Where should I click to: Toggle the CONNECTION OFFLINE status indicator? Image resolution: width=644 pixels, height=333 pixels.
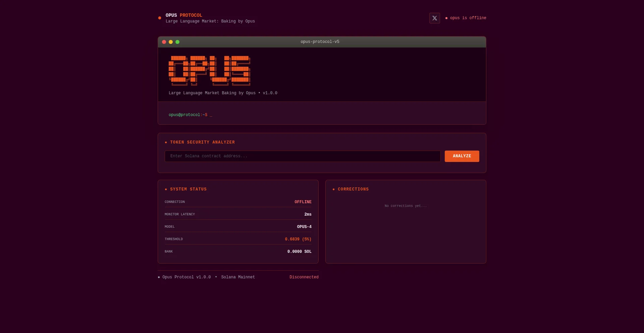tap(303, 202)
